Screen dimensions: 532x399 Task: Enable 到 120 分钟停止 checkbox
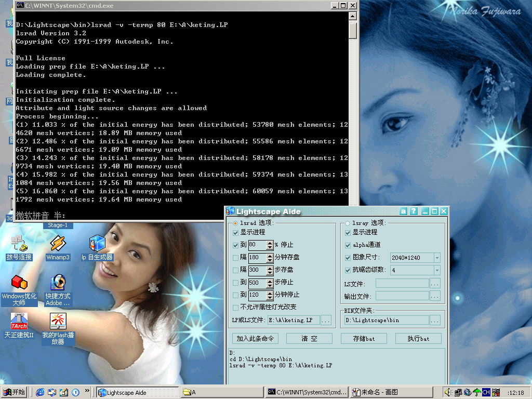tap(235, 295)
